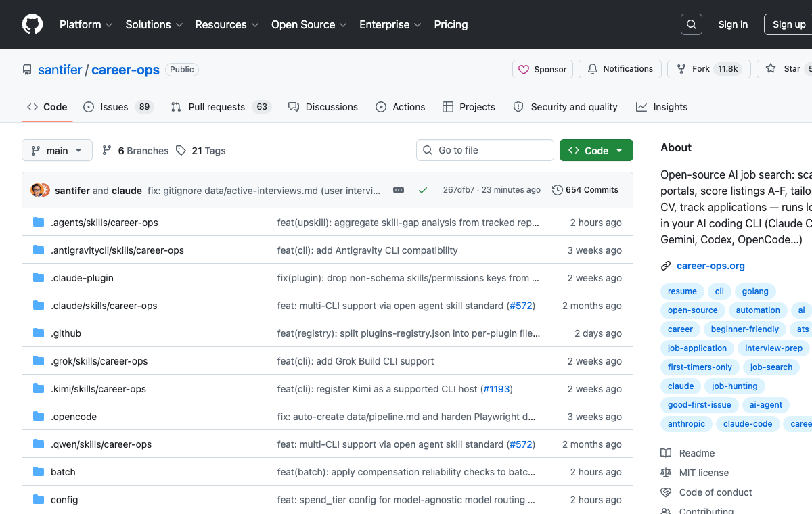Open the Security and quality tab

click(565, 107)
